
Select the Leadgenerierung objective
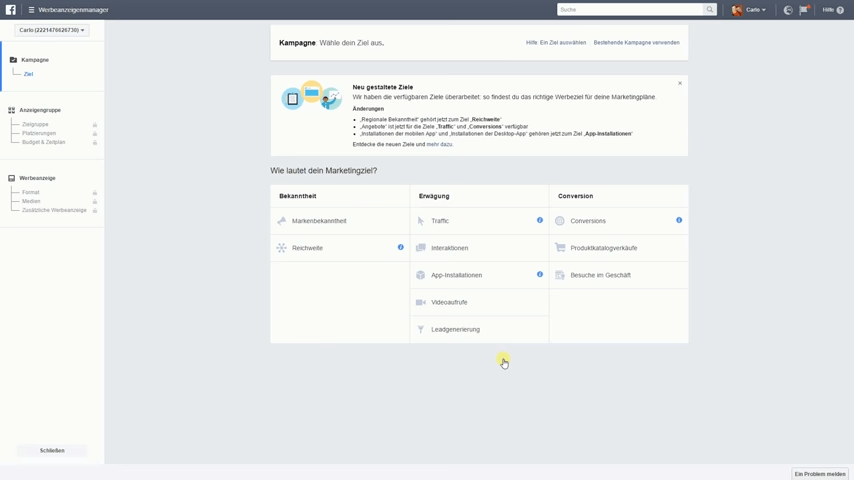[455, 329]
